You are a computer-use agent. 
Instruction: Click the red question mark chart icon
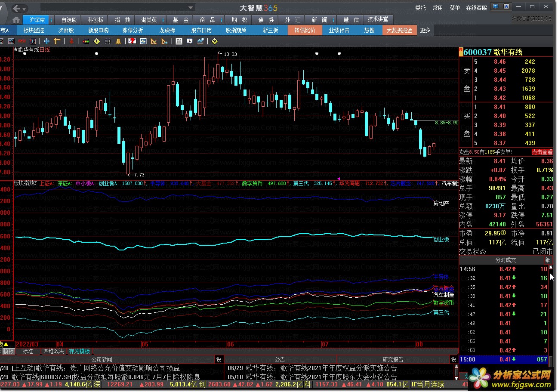click(132, 41)
